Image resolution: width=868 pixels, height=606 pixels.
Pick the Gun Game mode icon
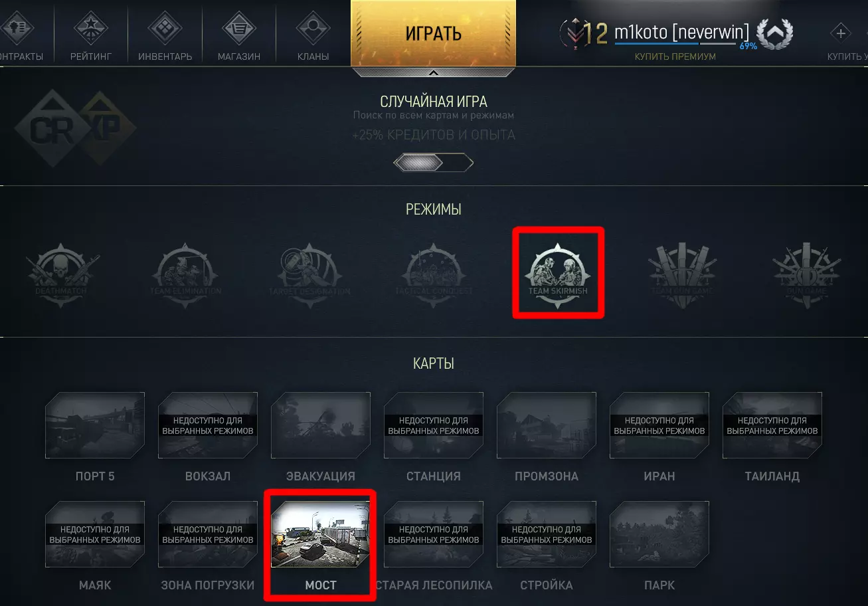click(806, 274)
